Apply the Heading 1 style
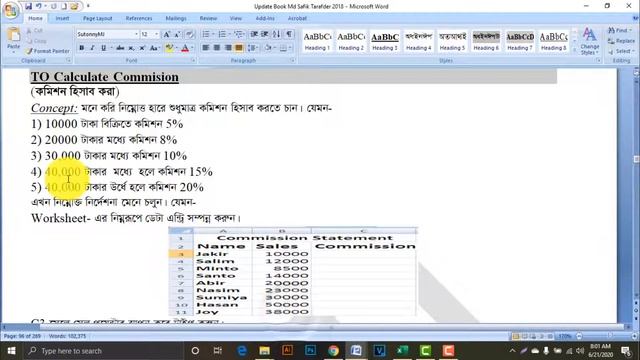This screenshot has height=360, width=640. pos(317,41)
